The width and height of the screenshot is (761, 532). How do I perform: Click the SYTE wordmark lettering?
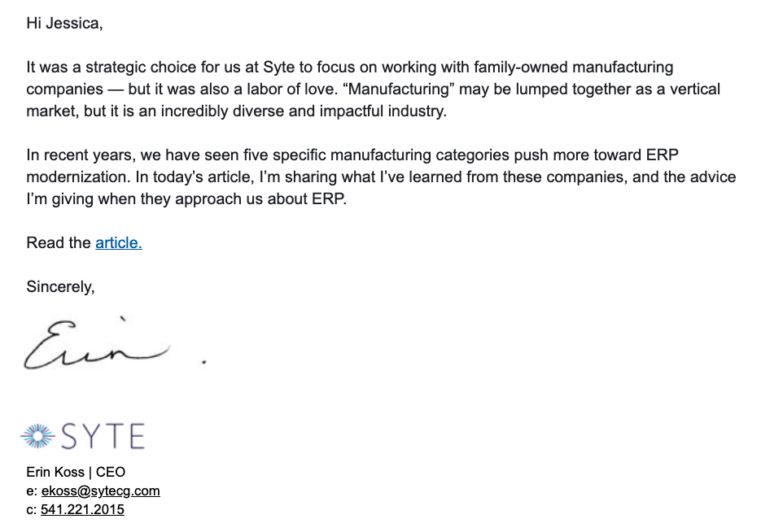tap(103, 436)
